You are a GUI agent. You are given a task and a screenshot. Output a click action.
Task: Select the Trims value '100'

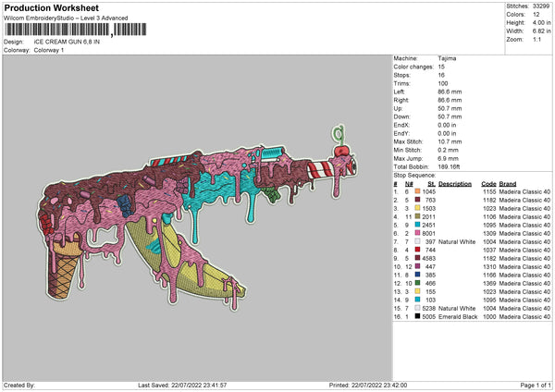tap(443, 83)
